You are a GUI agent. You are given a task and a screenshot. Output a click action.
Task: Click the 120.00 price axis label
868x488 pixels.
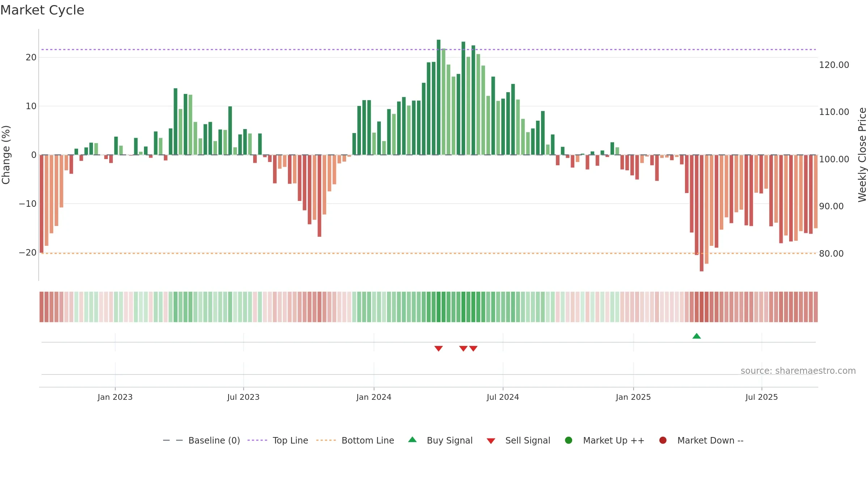point(834,65)
